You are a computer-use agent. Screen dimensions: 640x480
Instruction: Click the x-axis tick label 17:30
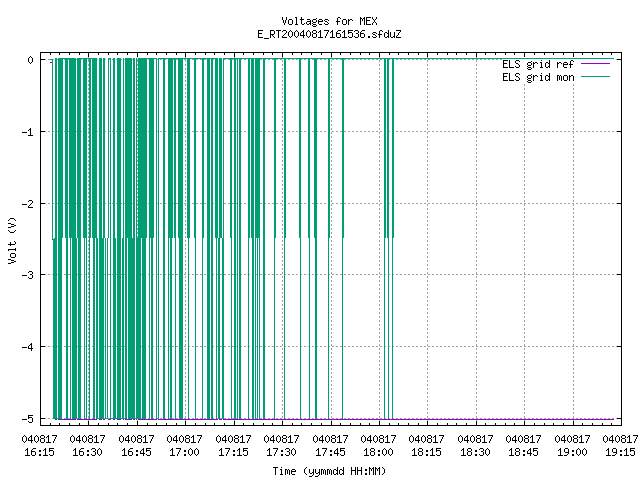point(281,452)
